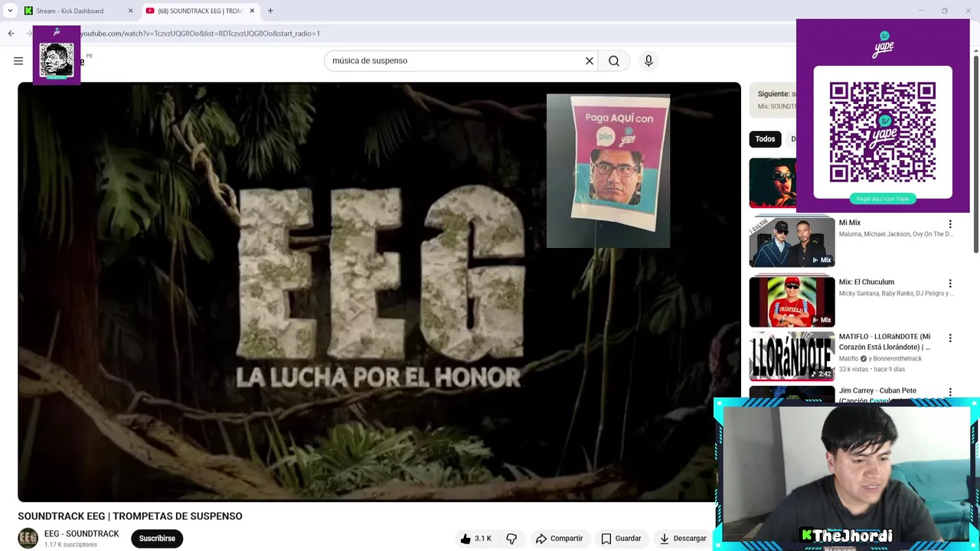Image resolution: width=980 pixels, height=551 pixels.
Task: Go back with the browser arrow
Action: click(11, 33)
